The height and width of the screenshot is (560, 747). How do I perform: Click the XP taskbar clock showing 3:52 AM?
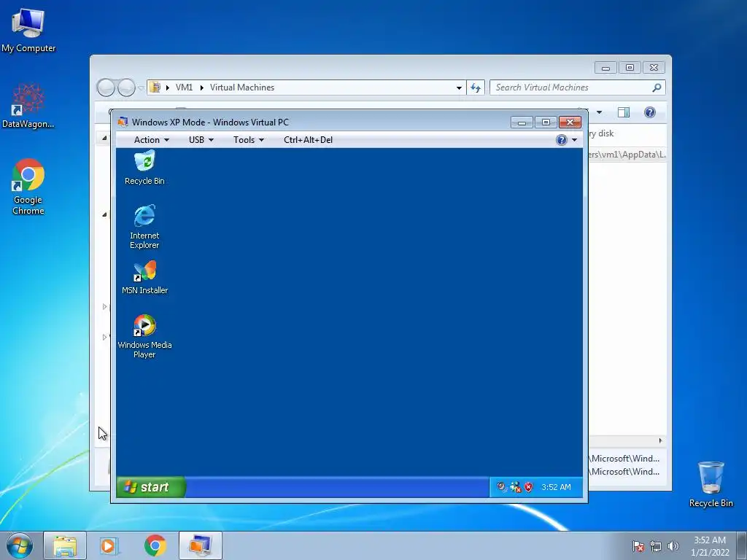(556, 487)
